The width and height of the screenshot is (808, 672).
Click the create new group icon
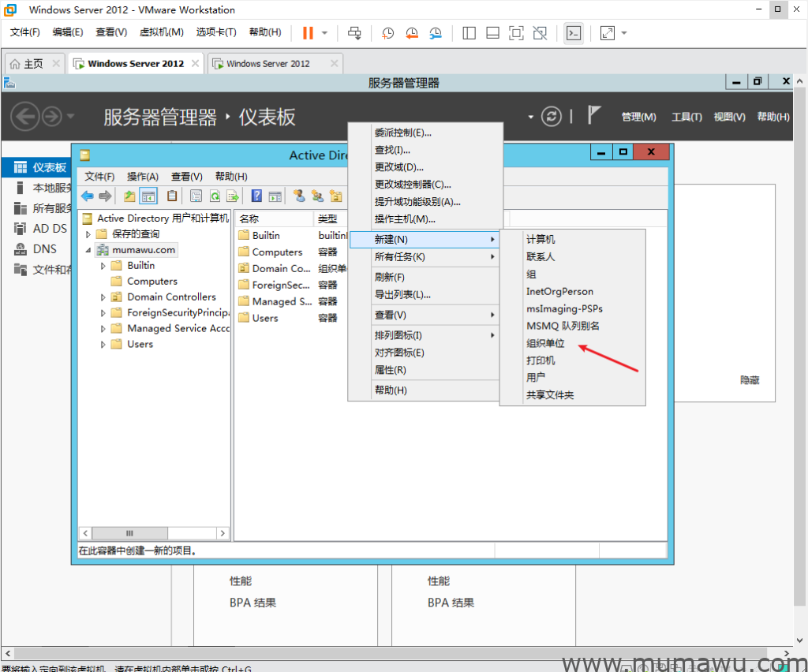317,196
